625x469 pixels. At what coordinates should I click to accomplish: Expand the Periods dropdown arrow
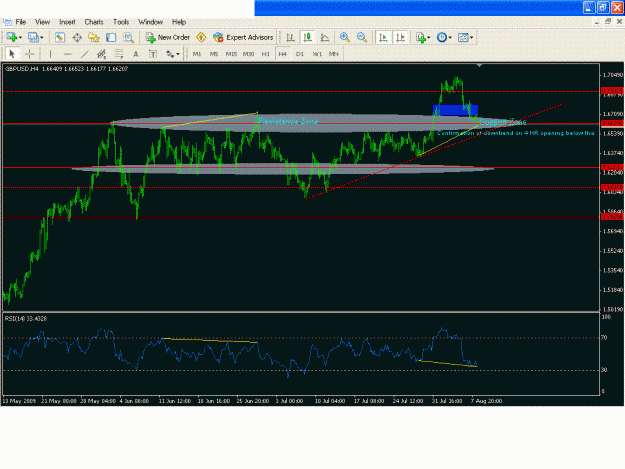coord(450,38)
